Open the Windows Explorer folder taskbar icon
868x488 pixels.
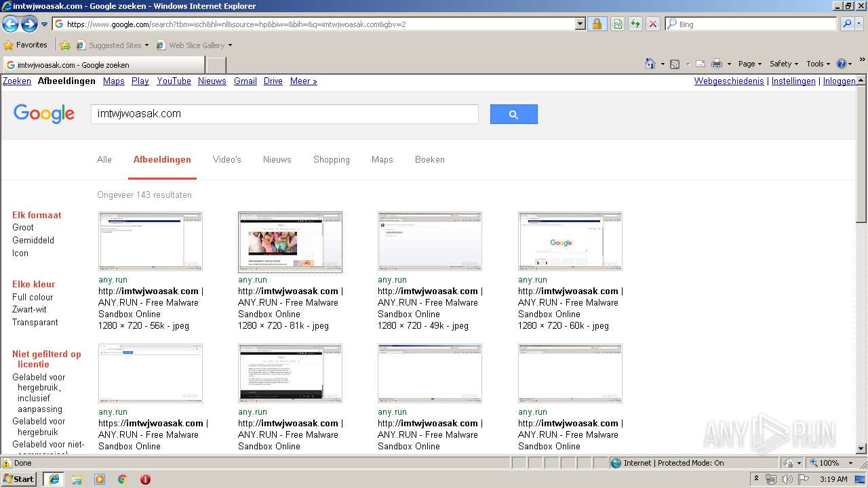tap(77, 479)
